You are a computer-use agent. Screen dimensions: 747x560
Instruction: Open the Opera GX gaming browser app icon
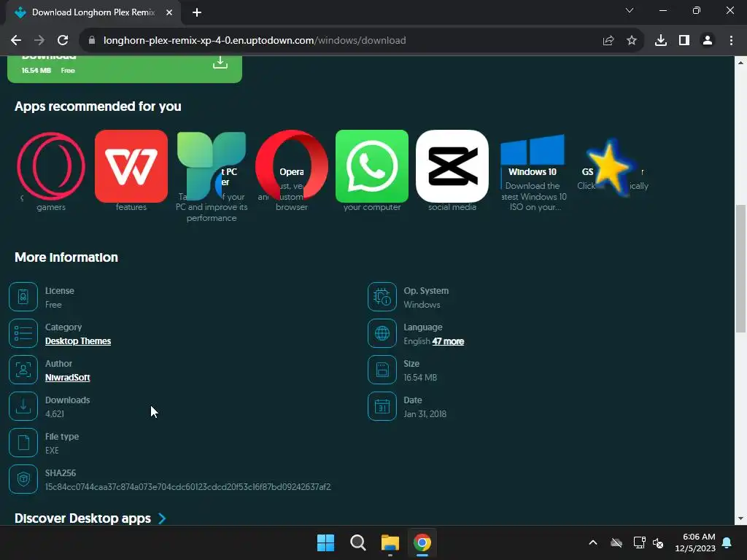[x=51, y=166]
